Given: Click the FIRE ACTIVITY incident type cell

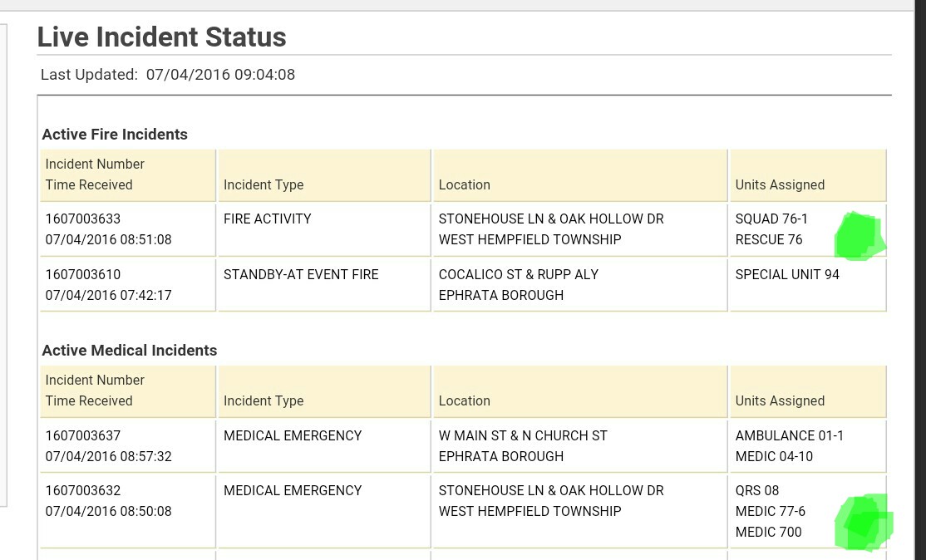Looking at the screenshot, I should (268, 219).
